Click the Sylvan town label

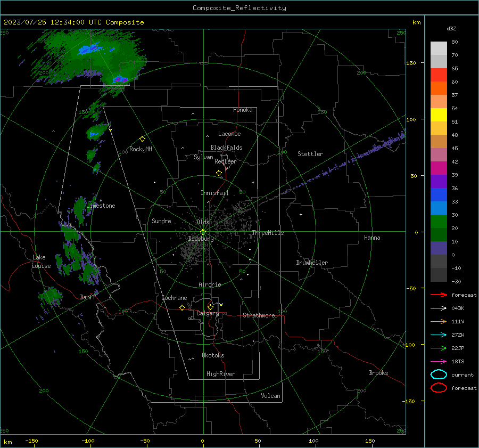(x=203, y=157)
